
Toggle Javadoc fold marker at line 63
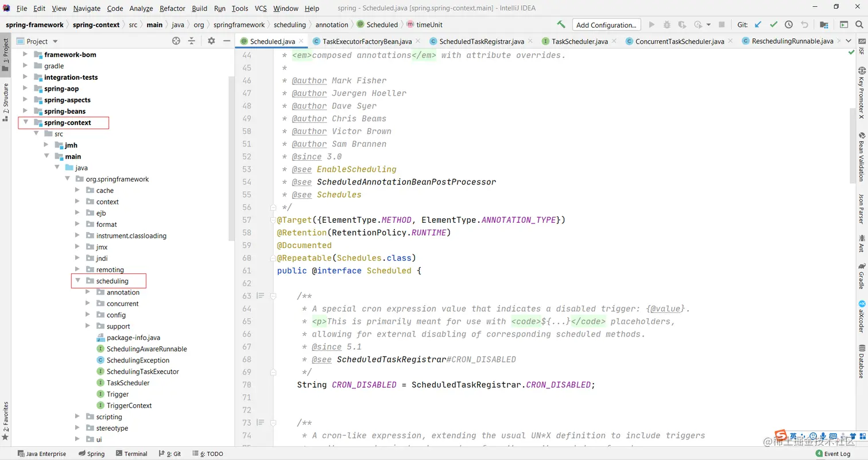[273, 296]
